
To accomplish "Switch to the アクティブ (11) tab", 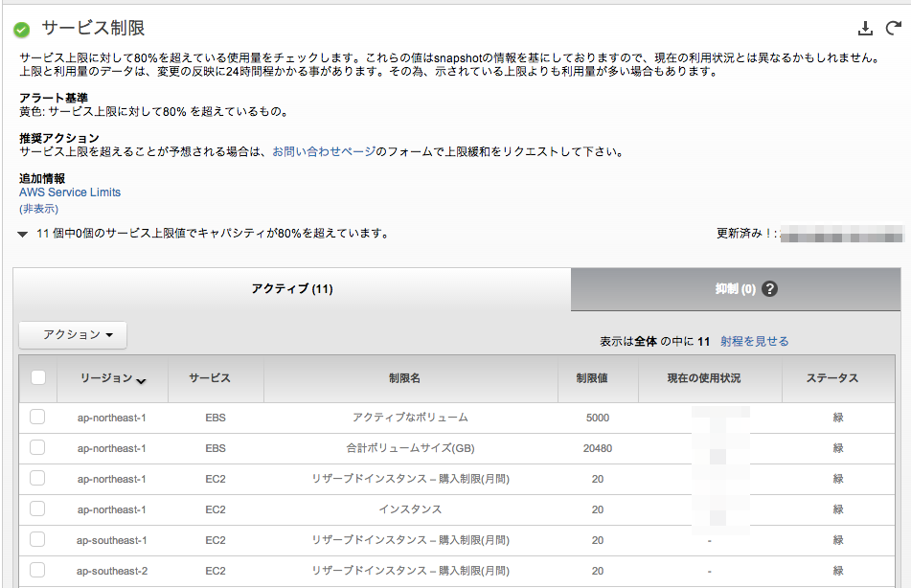I will click(x=292, y=289).
